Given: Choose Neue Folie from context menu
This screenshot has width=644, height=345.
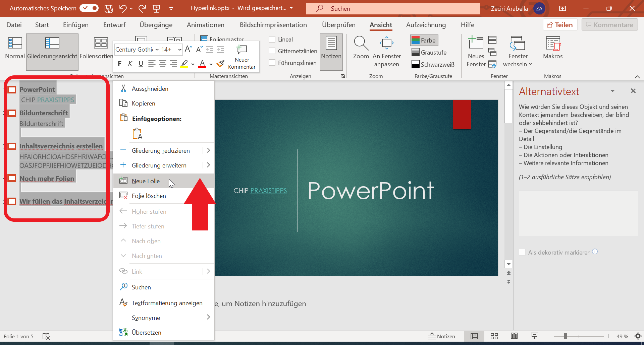Looking at the screenshot, I should point(164,181).
